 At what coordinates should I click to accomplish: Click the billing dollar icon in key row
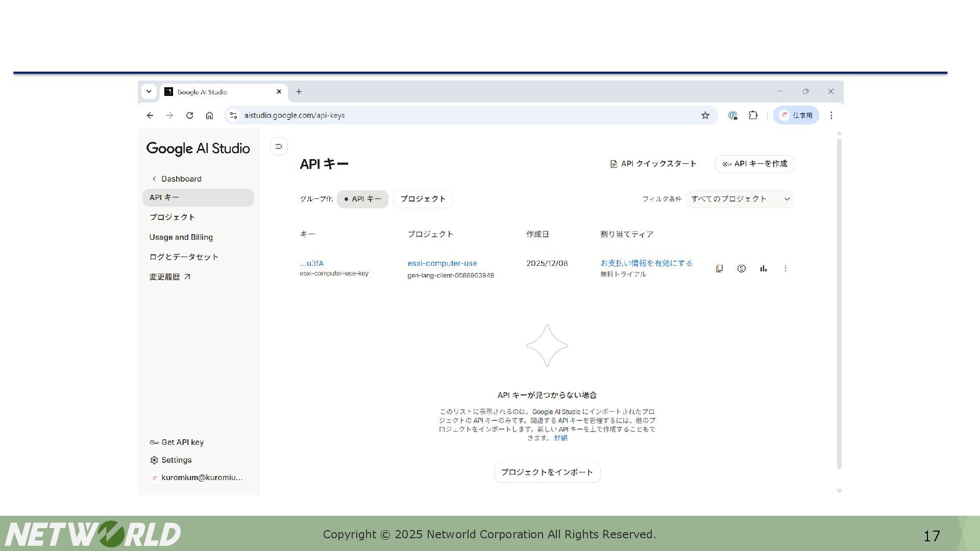point(741,268)
